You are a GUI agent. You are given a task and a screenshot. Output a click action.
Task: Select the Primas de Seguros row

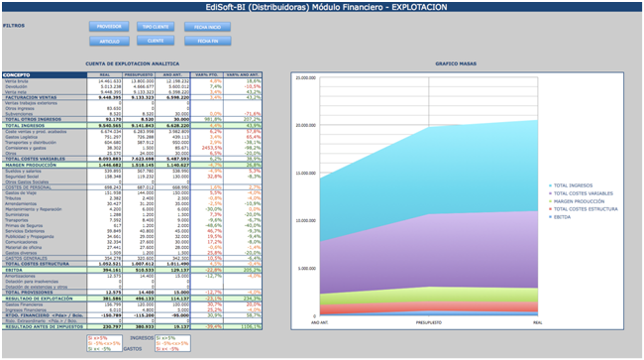[132, 225]
